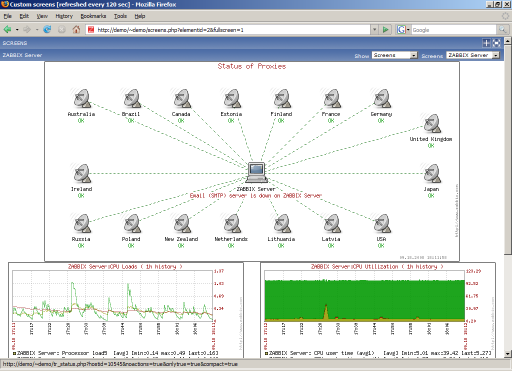Click the Firefox Home toolbar icon
Viewport: 512px width, 371px height.
tap(76, 30)
